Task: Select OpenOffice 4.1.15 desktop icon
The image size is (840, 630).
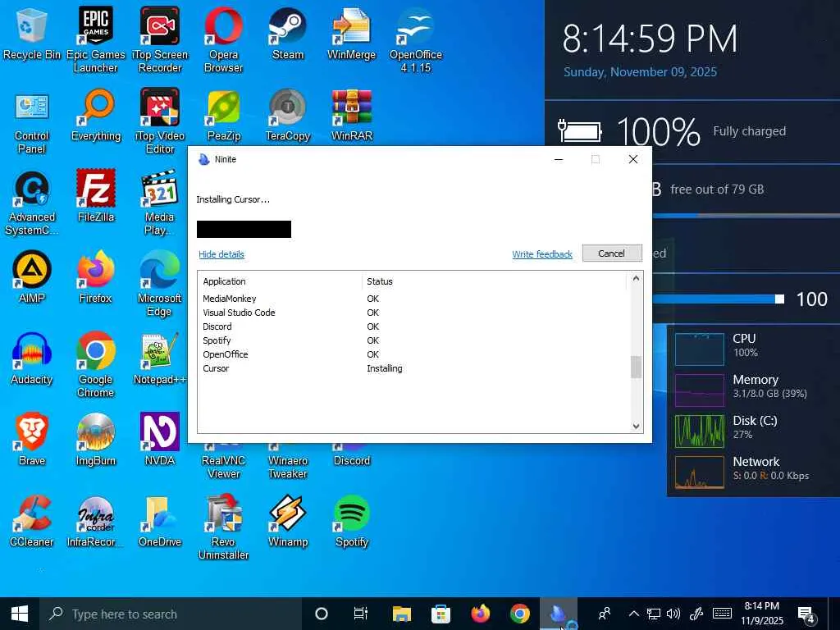Action: [416, 39]
